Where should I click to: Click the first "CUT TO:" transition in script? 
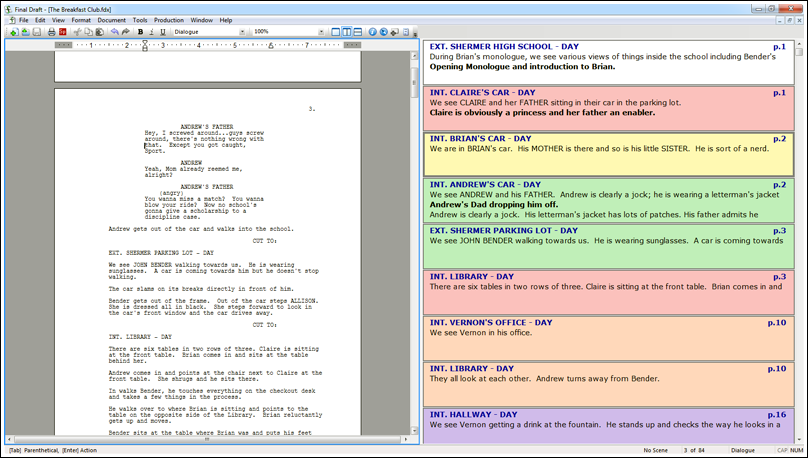(x=264, y=241)
